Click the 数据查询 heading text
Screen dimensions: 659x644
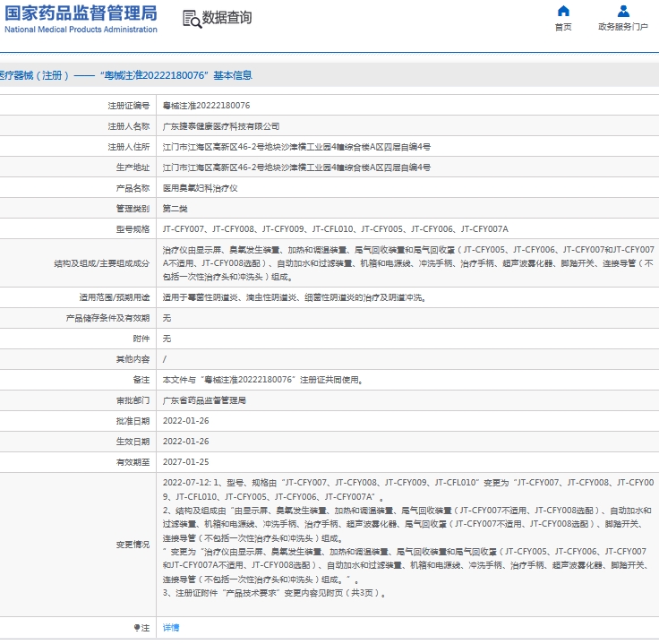(227, 18)
